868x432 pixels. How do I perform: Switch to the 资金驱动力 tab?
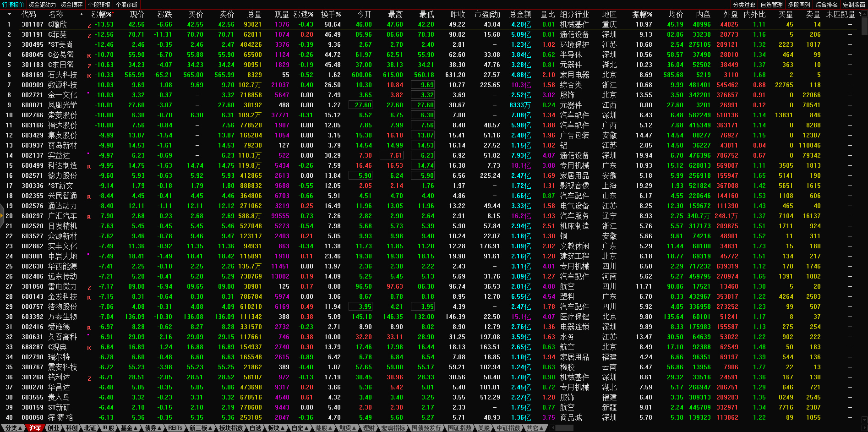tap(42, 5)
